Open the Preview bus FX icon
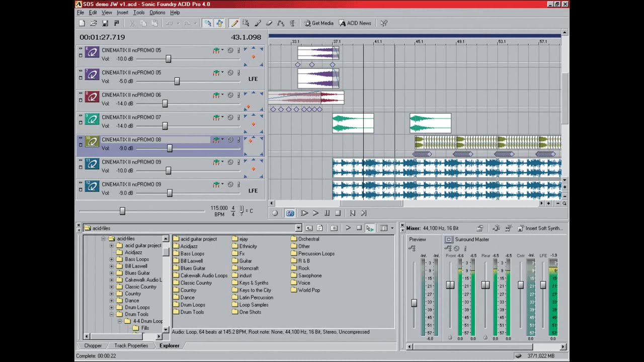The width and height of the screenshot is (644, 362). [412, 248]
